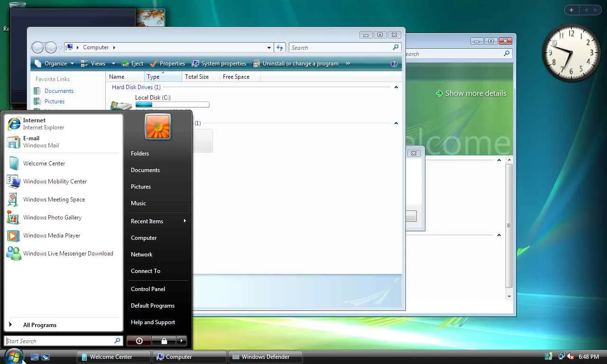Click the Computer window search magnifier icon
Screen dimensions: 607x364
pos(395,47)
